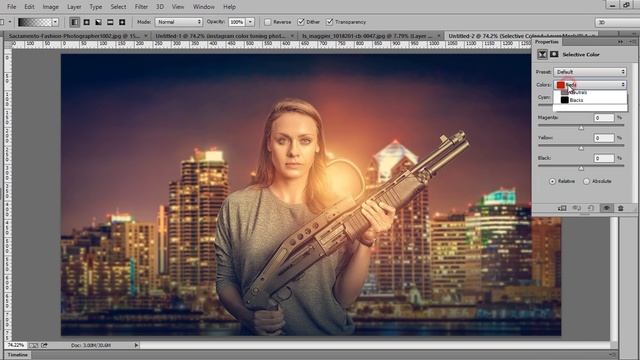Viewport: 640px width, 360px height.
Task: Select the Absolute radio button
Action: (x=587, y=181)
